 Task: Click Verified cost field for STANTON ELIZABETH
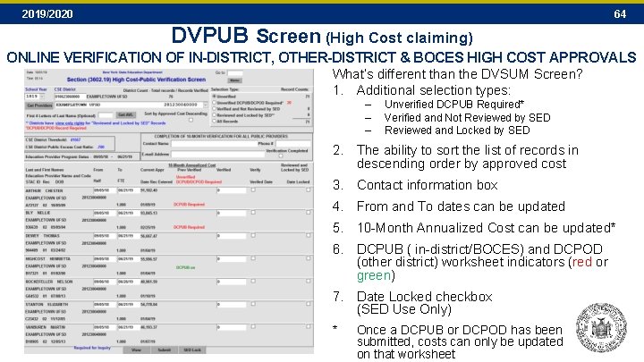pyautogui.click(x=232, y=305)
